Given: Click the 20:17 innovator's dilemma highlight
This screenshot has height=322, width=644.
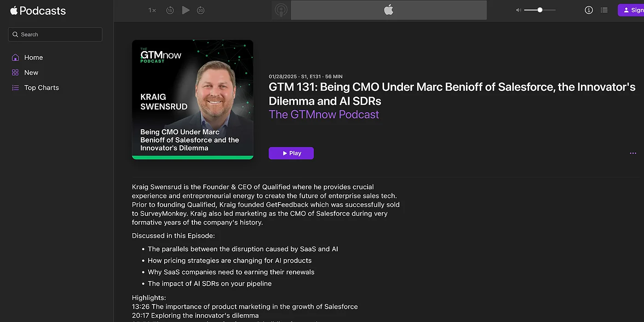Looking at the screenshot, I should 195,316.
